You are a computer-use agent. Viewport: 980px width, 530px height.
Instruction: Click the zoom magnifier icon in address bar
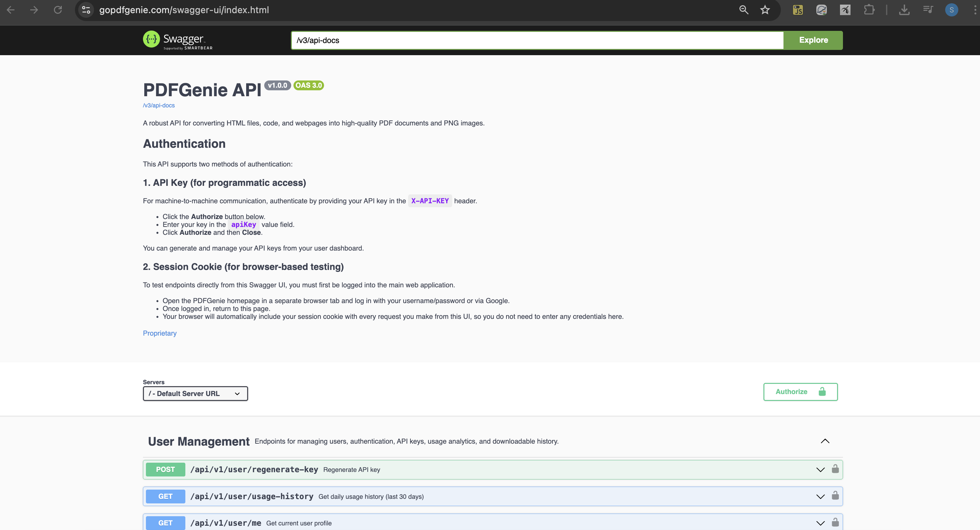(744, 10)
